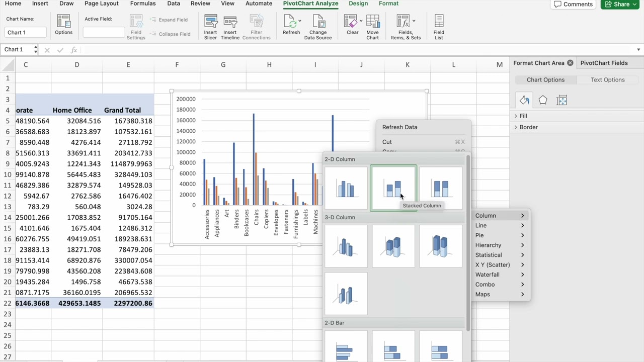Open the Design tab

358,4
